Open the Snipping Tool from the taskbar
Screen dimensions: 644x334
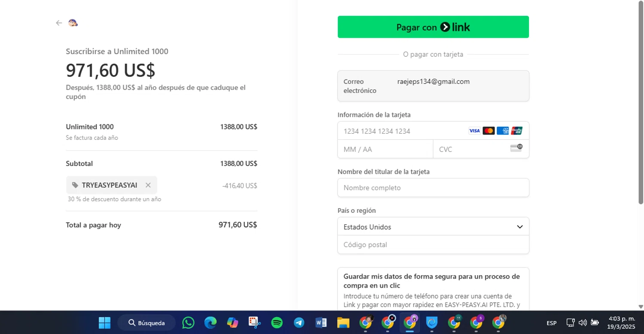tap(255, 322)
